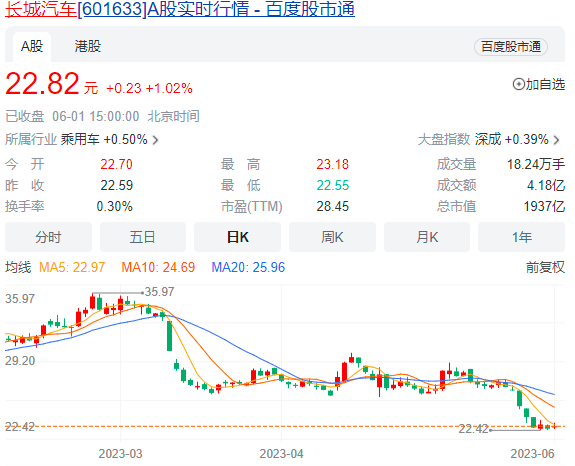Select the 1年 chart view

coord(521,237)
